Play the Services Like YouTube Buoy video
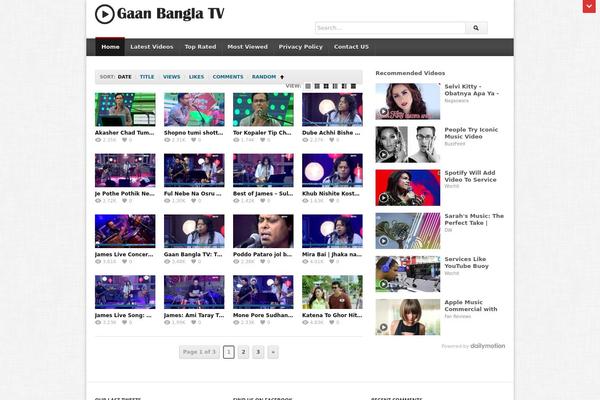Image resolution: width=600 pixels, height=400 pixels. tap(383, 284)
